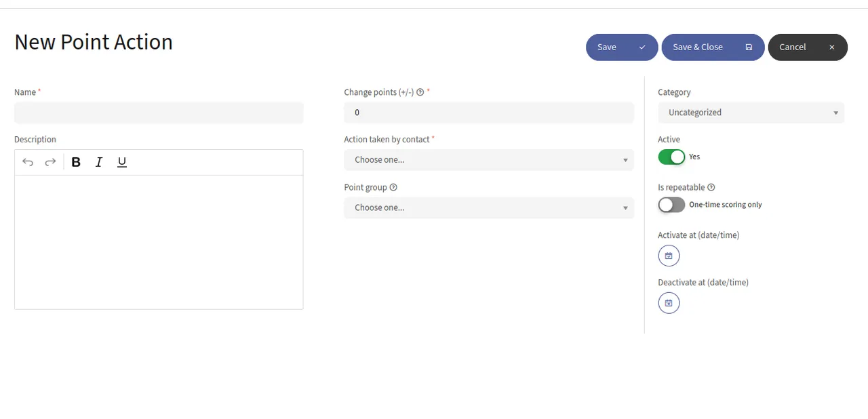
Task: Open Deactivate at date/time calendar picker
Action: [669, 303]
